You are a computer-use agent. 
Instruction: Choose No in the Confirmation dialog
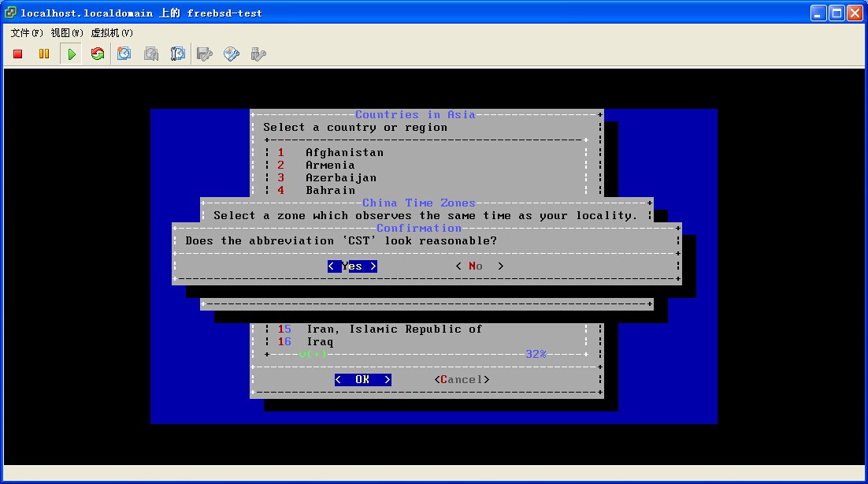click(x=479, y=266)
